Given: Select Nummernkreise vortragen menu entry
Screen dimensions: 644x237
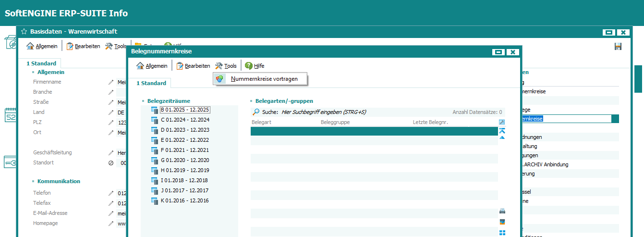Looking at the screenshot, I should [264, 79].
